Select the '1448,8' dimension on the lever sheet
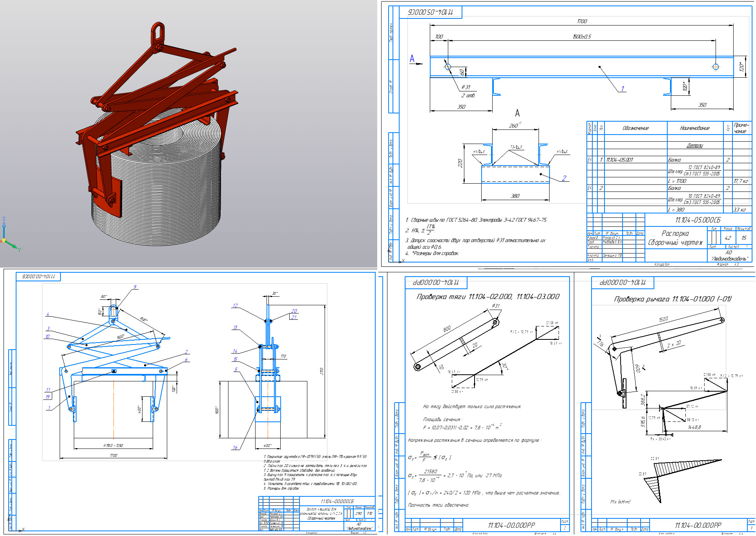The width and height of the screenshot is (756, 536). tap(694, 427)
